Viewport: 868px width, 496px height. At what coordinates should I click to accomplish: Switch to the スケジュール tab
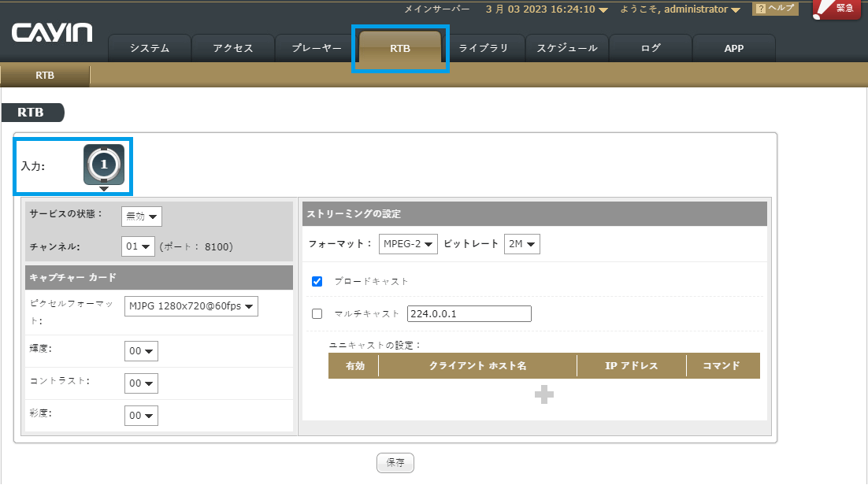tap(567, 48)
